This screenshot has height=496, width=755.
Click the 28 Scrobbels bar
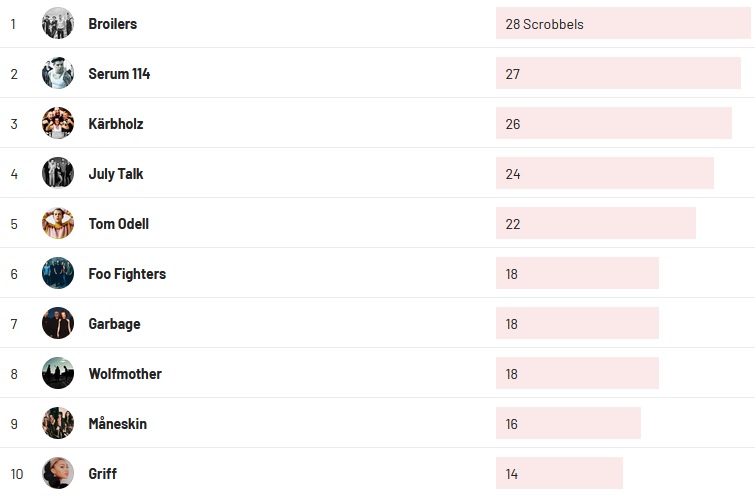point(622,23)
